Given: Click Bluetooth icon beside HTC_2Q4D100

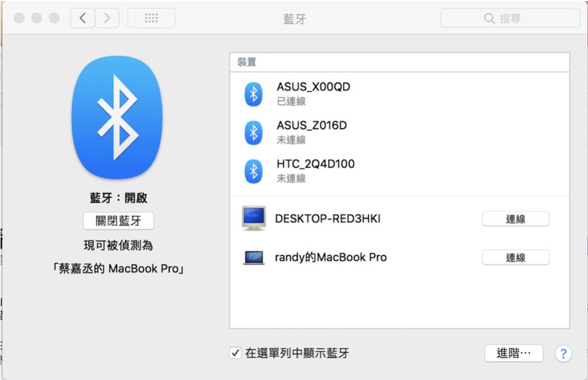Looking at the screenshot, I should point(253,171).
